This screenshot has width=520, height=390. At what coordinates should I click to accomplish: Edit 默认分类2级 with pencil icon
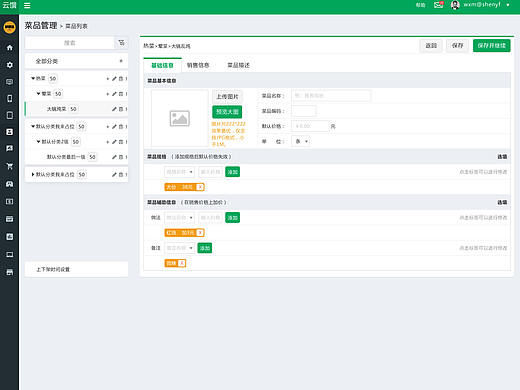point(114,142)
